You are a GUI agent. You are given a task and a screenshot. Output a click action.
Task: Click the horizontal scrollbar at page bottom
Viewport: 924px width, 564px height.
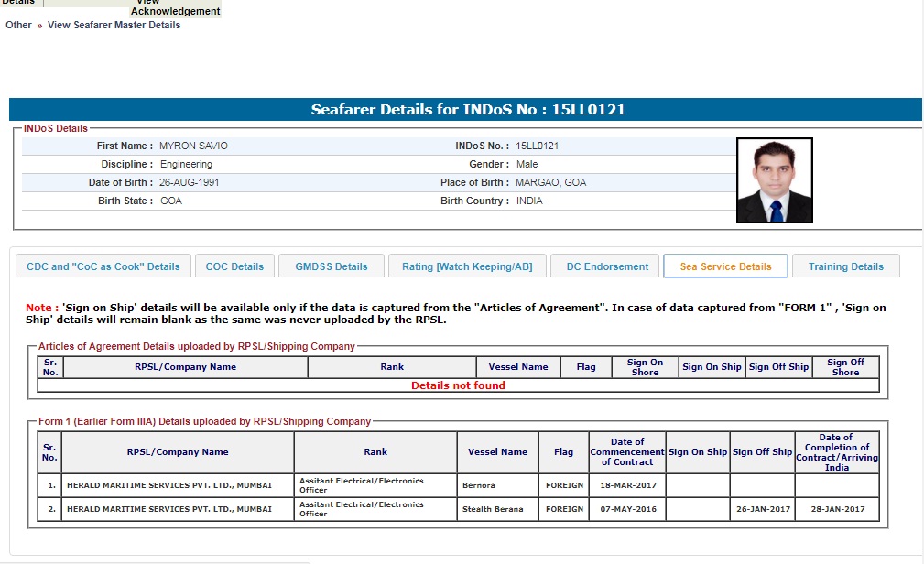(156, 561)
